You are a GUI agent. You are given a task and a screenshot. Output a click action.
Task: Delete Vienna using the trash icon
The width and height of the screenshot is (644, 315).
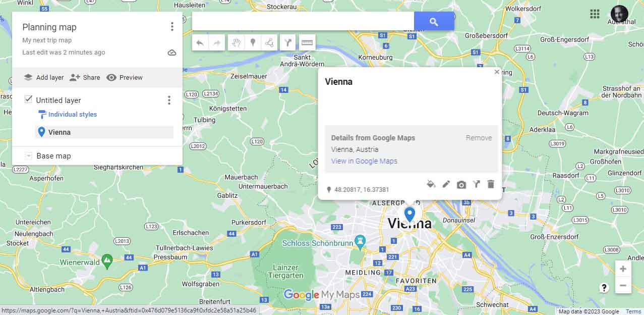point(491,184)
